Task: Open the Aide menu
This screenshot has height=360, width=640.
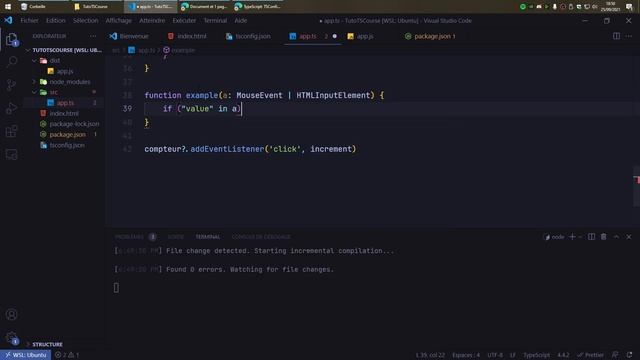Action: tap(240, 20)
